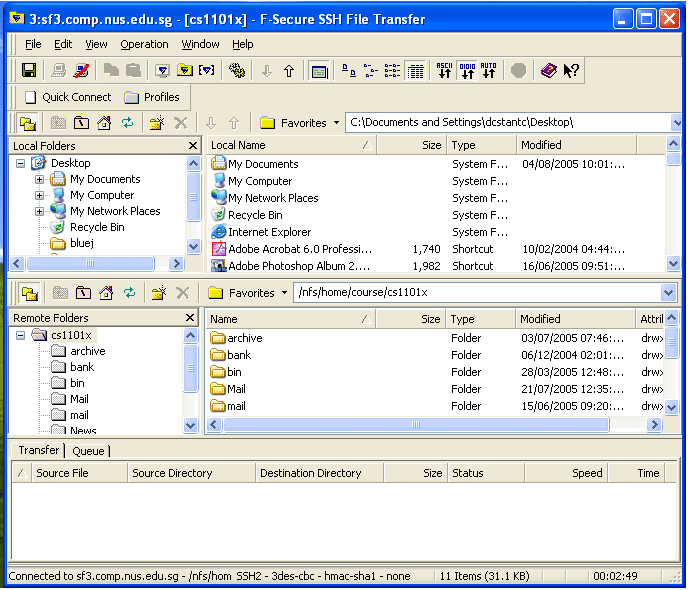Open the Profiles button

[152, 97]
